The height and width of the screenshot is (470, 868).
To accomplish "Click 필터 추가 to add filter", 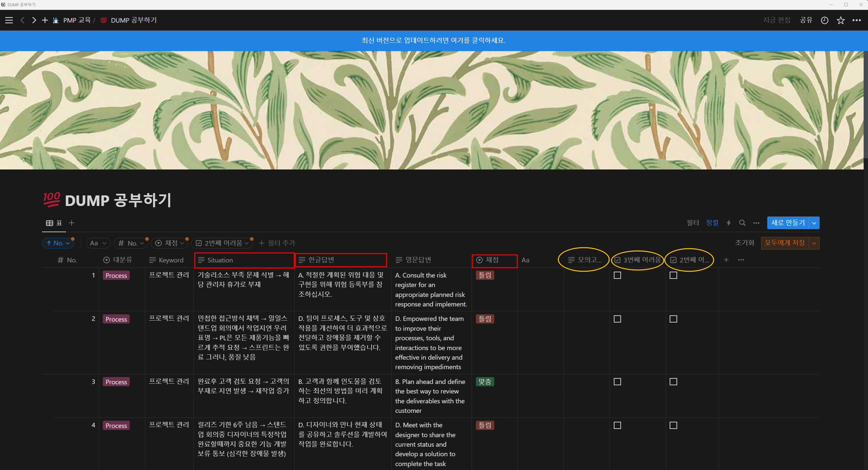I will point(277,243).
